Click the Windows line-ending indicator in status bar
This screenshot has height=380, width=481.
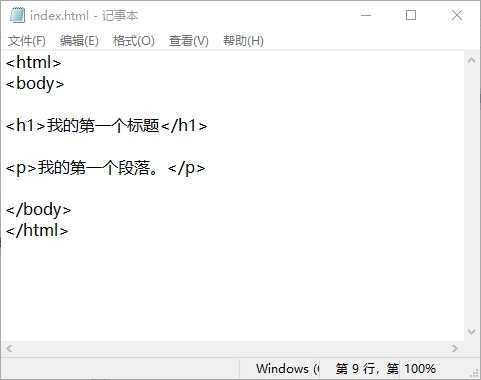click(x=287, y=369)
